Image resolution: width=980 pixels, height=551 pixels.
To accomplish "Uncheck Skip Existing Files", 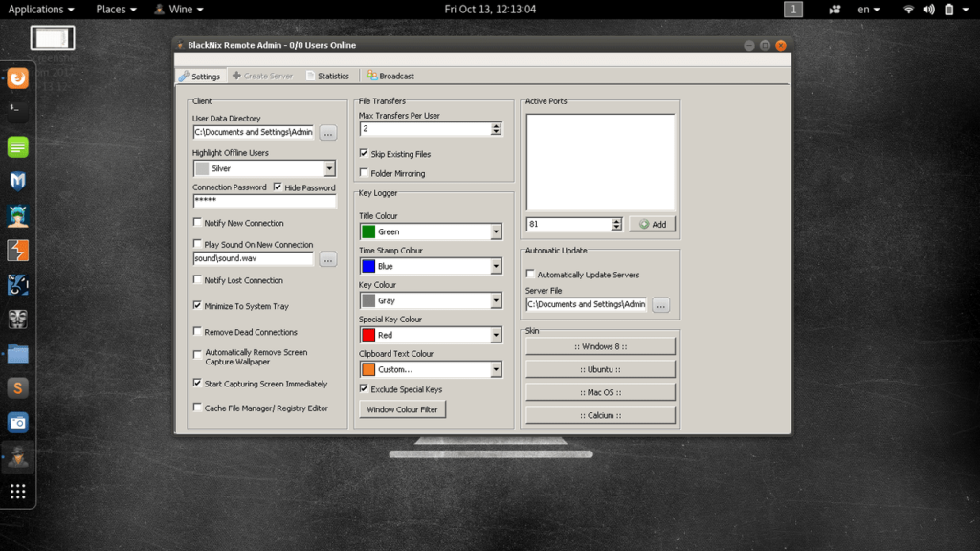I will pos(364,153).
